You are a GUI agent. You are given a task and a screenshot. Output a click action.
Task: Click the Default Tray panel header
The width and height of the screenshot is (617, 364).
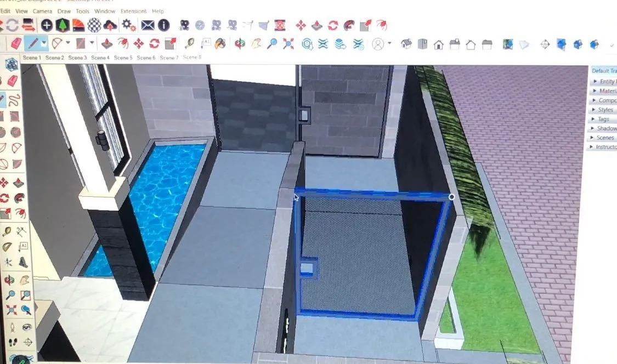click(604, 71)
